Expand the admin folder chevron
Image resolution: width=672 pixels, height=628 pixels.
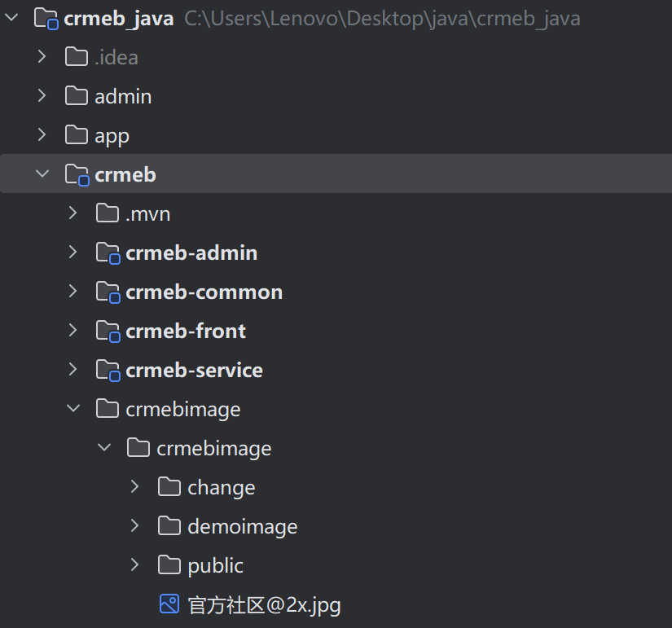point(42,95)
